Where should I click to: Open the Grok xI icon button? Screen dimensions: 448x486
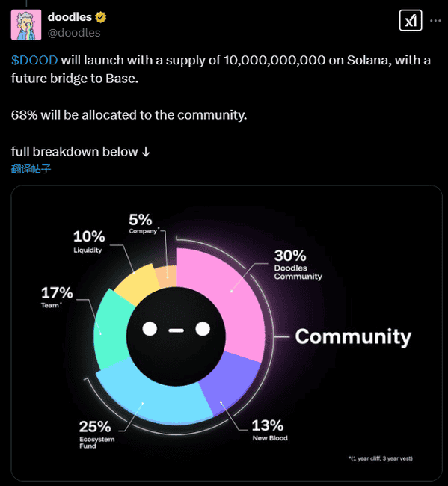[x=411, y=21]
